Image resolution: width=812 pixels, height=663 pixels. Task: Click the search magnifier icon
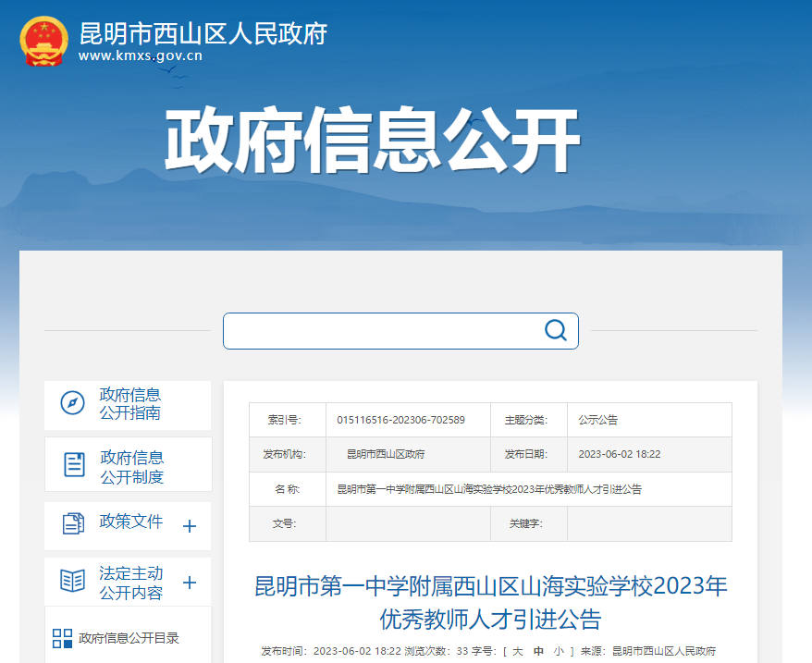point(555,331)
